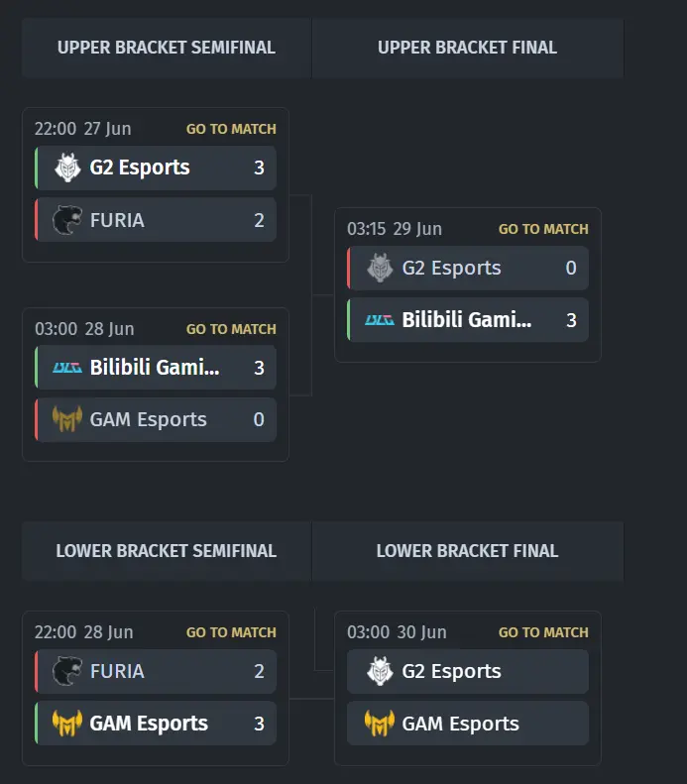Click FURIA panther logo in upper semifinal

(x=67, y=220)
